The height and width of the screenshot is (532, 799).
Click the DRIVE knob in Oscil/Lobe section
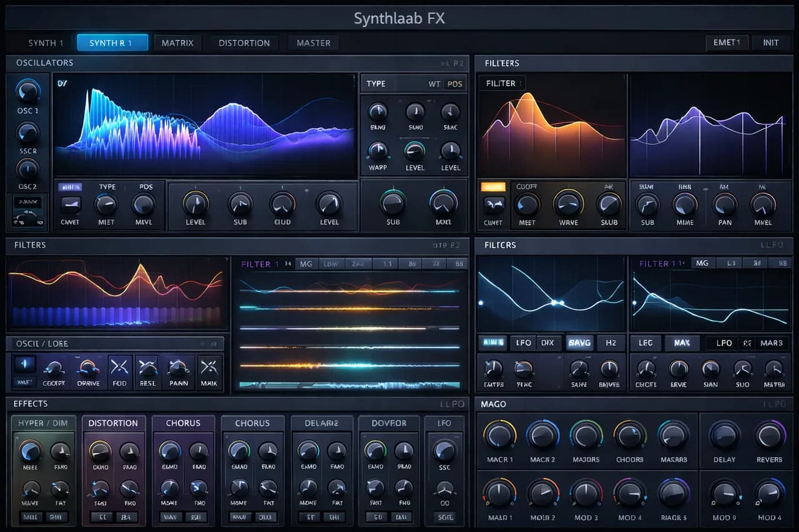(88, 368)
